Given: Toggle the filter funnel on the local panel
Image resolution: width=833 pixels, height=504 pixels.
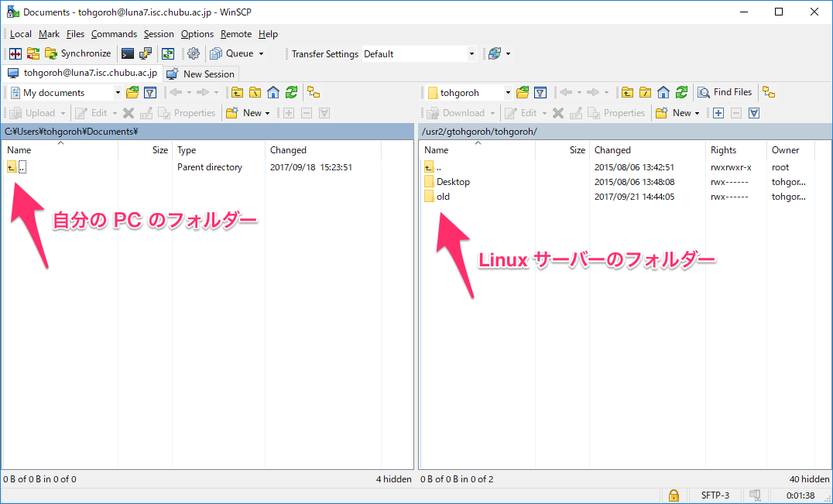Looking at the screenshot, I should 149,92.
